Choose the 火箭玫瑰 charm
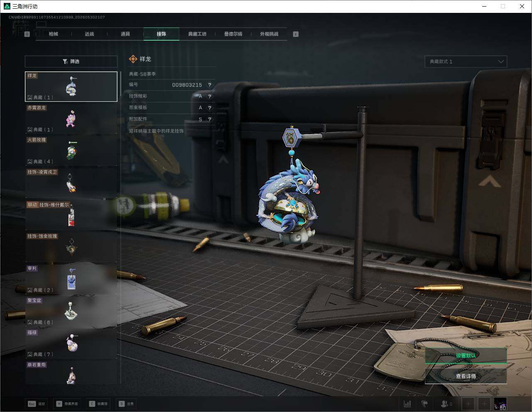 (71, 151)
